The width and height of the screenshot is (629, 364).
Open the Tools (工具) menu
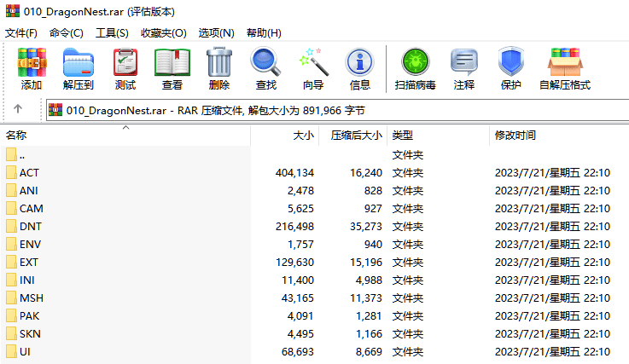[112, 33]
